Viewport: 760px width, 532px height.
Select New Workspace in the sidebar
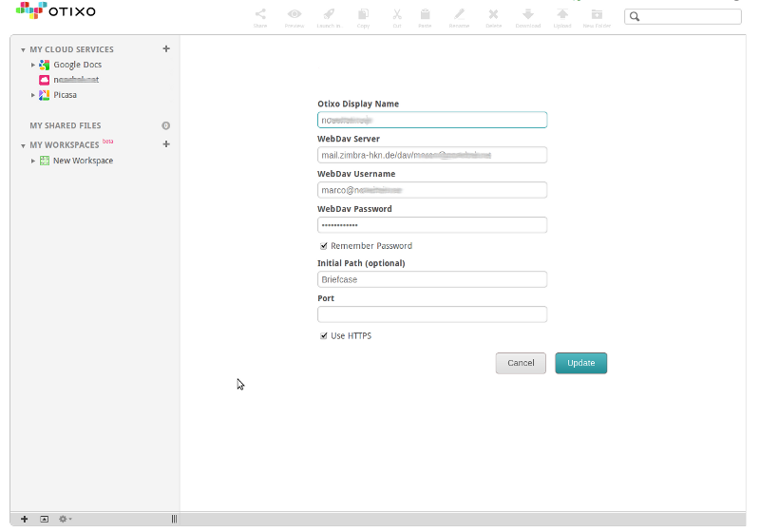pyautogui.click(x=83, y=161)
